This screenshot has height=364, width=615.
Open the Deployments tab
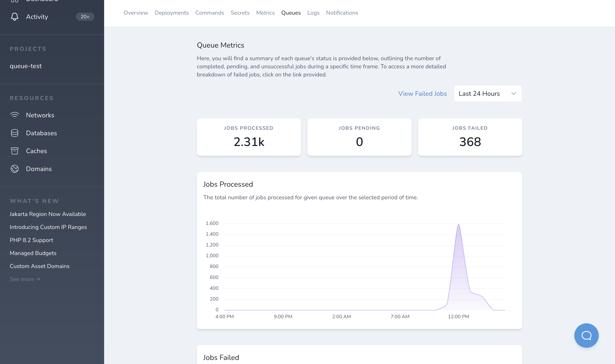point(171,13)
